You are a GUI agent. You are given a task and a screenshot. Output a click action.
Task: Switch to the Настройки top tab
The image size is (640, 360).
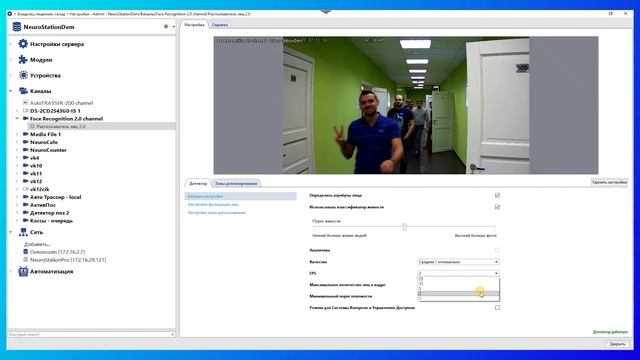[194, 25]
